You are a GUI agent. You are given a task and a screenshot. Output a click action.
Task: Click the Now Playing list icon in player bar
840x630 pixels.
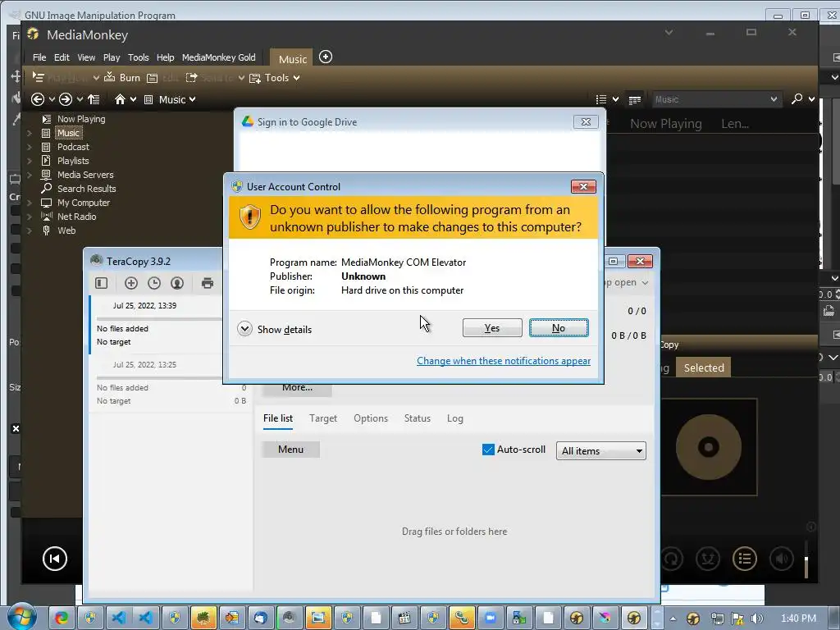point(745,559)
